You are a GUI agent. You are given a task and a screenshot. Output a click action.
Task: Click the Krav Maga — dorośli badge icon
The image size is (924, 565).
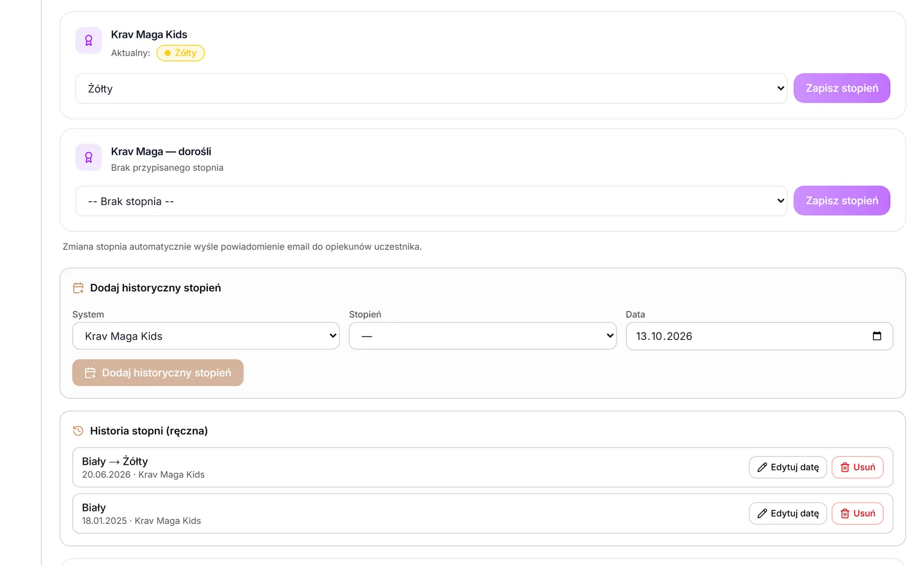click(x=88, y=158)
